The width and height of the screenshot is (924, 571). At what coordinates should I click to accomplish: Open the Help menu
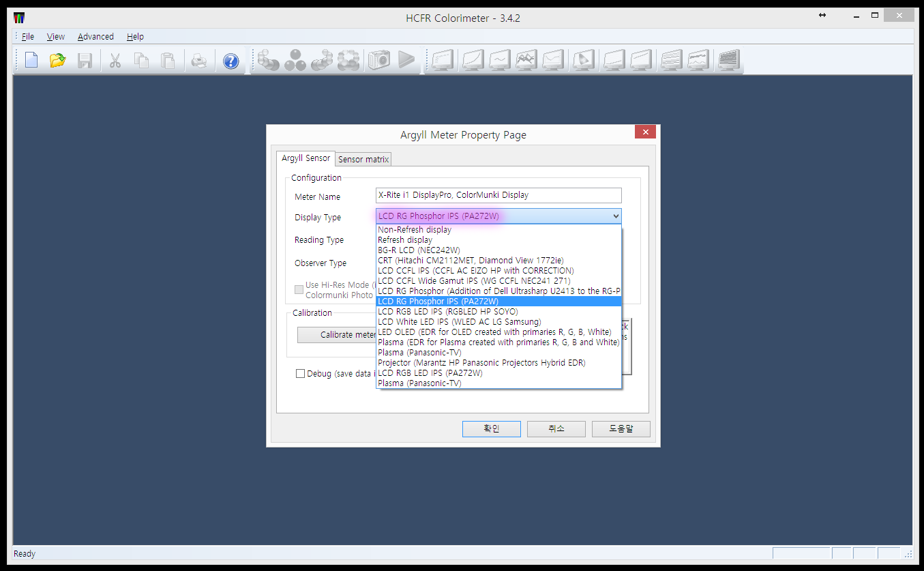tap(135, 37)
